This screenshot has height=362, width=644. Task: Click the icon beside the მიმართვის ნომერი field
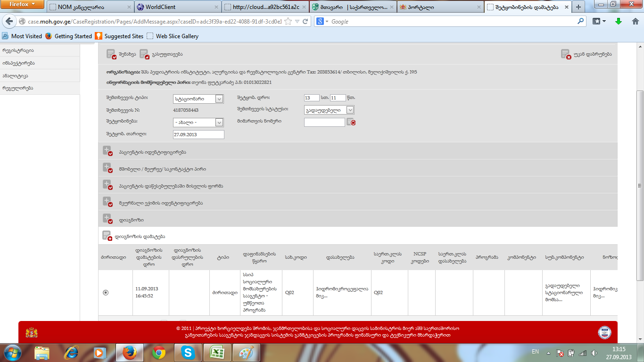tap(351, 122)
